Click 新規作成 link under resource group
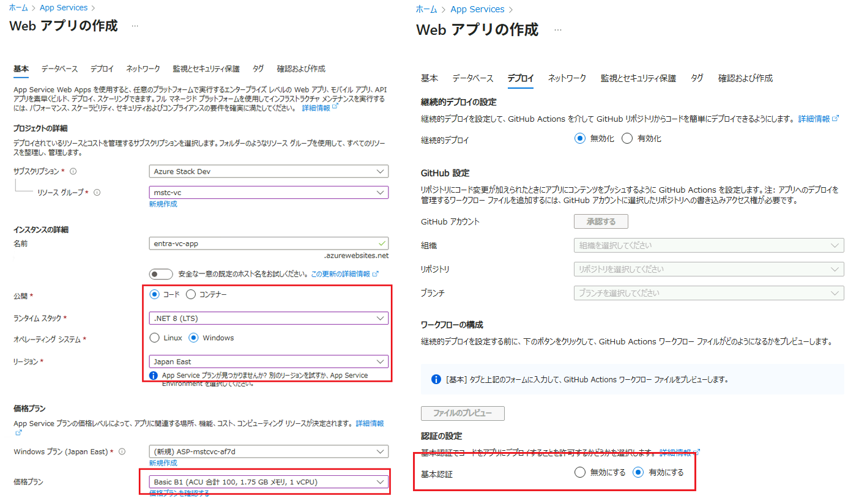This screenshot has width=859, height=504. (163, 204)
